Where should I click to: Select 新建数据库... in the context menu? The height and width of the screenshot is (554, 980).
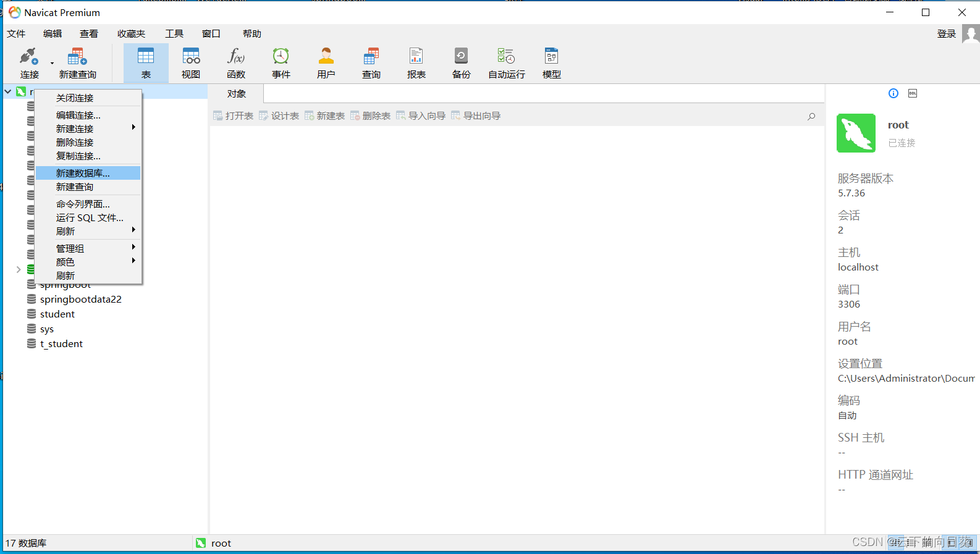[x=88, y=173]
